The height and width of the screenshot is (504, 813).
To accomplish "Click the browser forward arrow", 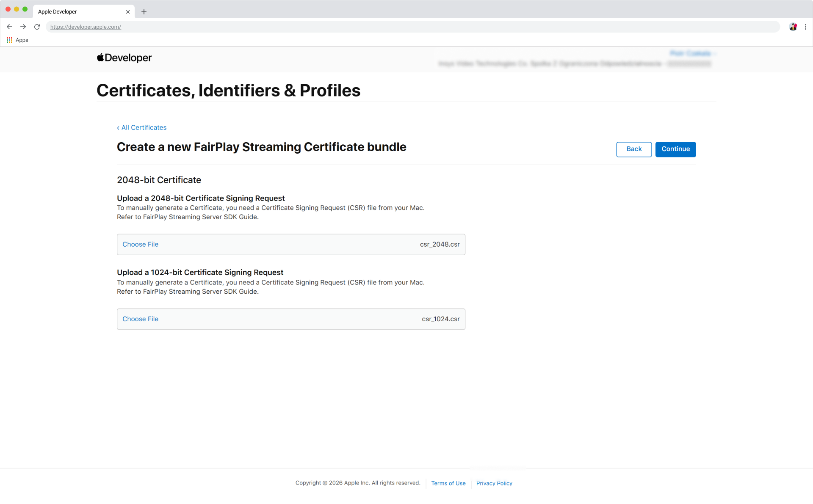I will pos(23,27).
